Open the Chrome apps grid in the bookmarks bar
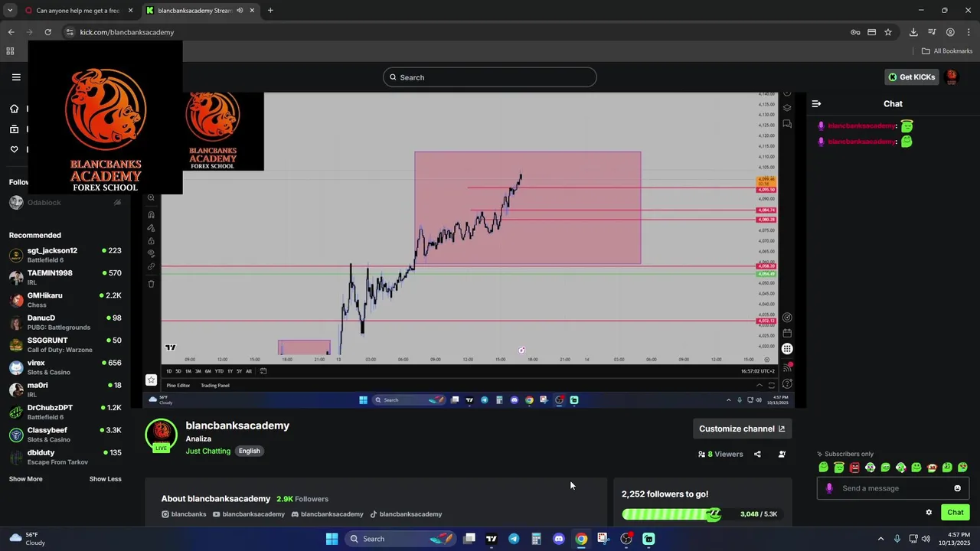Image resolution: width=980 pixels, height=551 pixels. (x=10, y=51)
